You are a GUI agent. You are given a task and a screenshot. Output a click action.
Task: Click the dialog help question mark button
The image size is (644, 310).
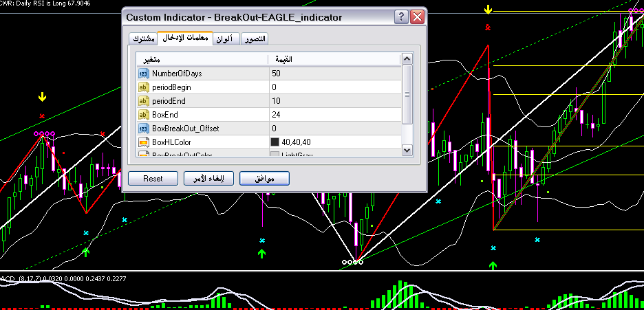click(401, 17)
